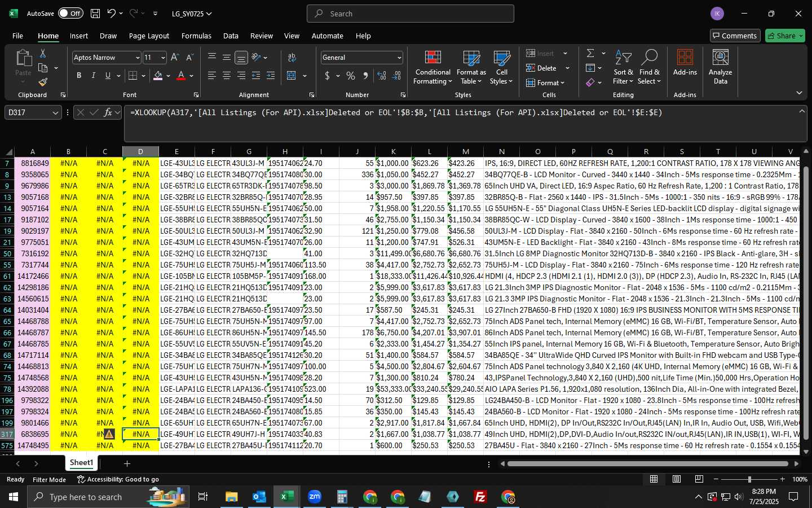Open the Borders dropdown arrow

(144, 76)
